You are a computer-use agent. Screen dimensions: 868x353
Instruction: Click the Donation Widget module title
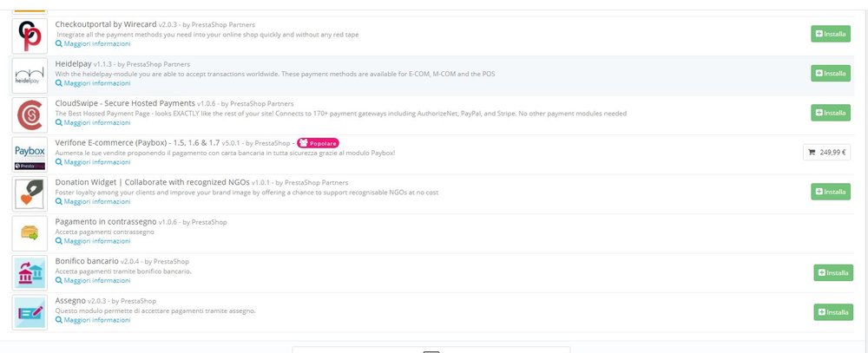(152, 182)
